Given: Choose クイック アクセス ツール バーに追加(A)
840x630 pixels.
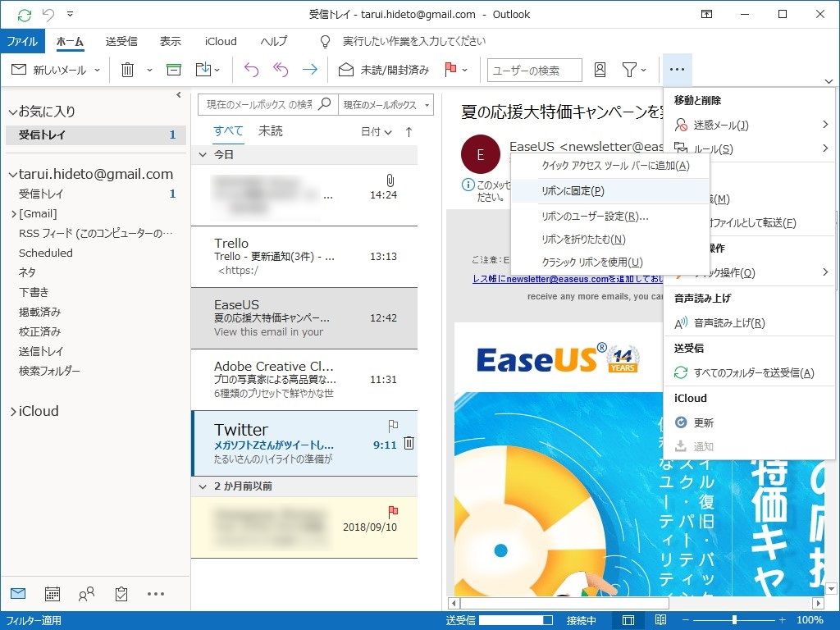Looking at the screenshot, I should point(609,166).
